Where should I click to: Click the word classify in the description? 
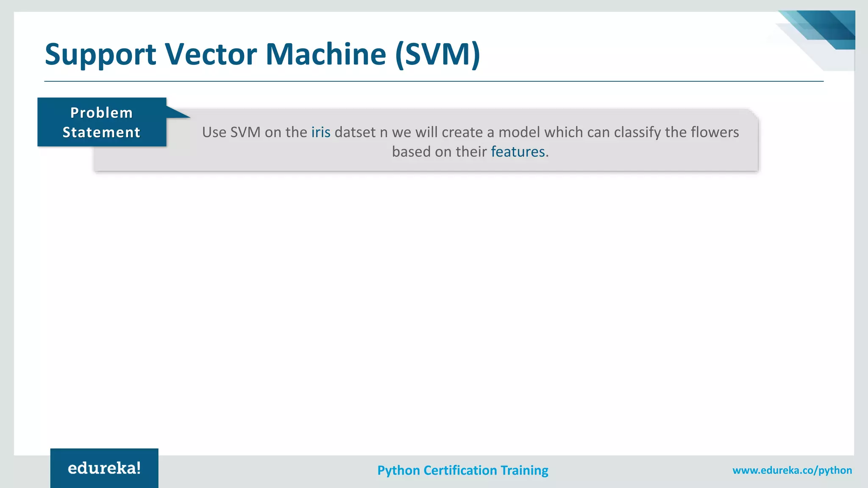pyautogui.click(x=637, y=132)
